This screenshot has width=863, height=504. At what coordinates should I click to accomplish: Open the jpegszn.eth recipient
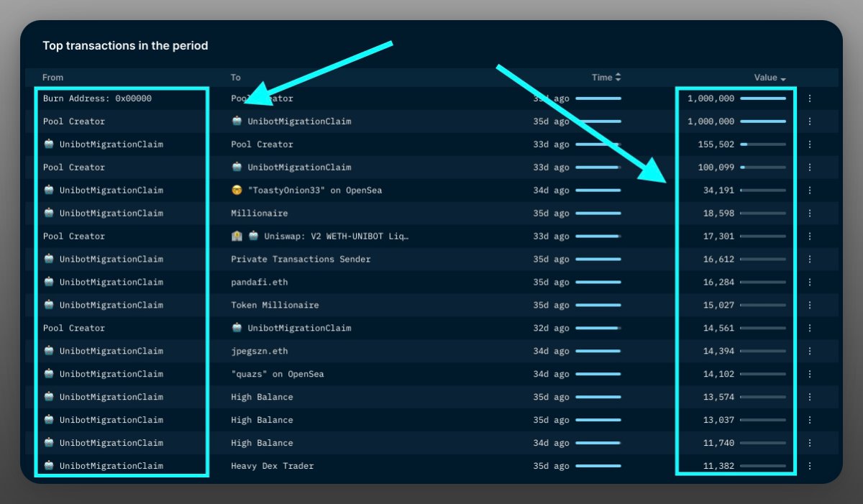(x=259, y=352)
